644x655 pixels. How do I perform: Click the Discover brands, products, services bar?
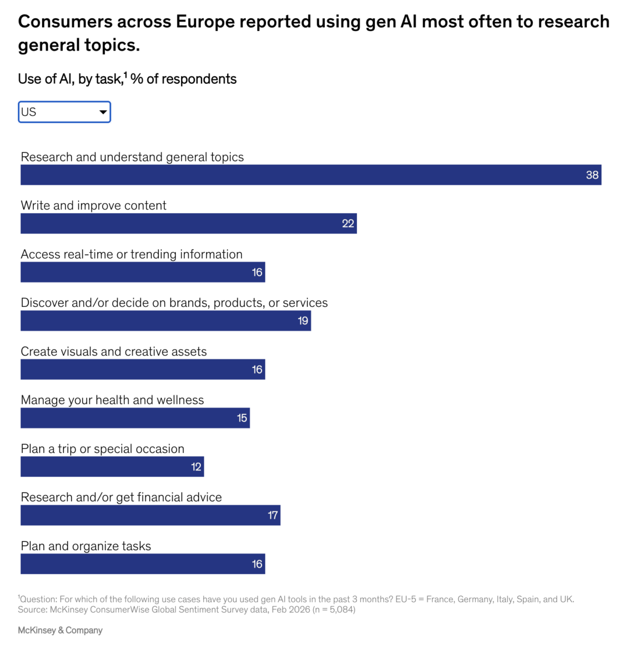point(165,321)
